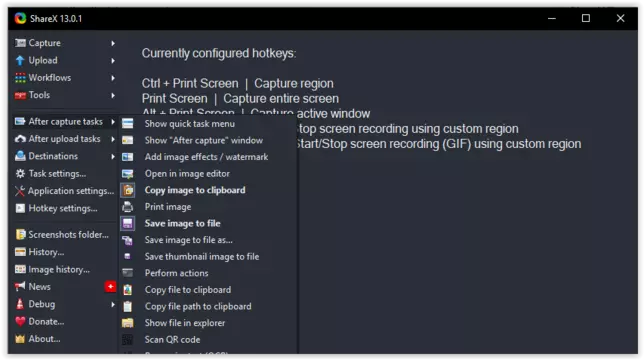Click the red News notification badge
644x360 pixels.
point(110,287)
